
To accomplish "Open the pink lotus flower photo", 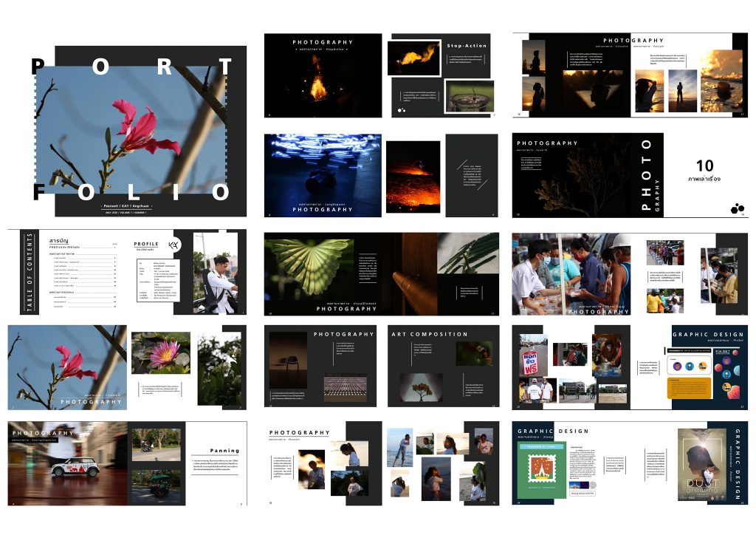I will 160,352.
